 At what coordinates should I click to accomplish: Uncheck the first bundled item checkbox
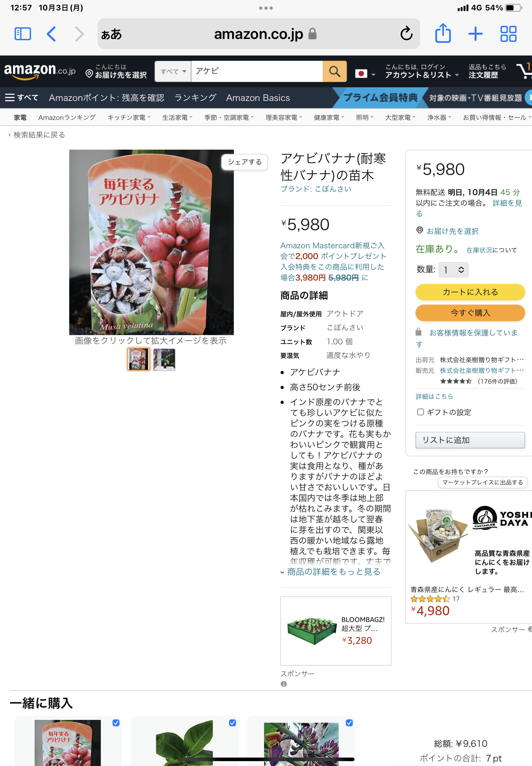point(116,722)
